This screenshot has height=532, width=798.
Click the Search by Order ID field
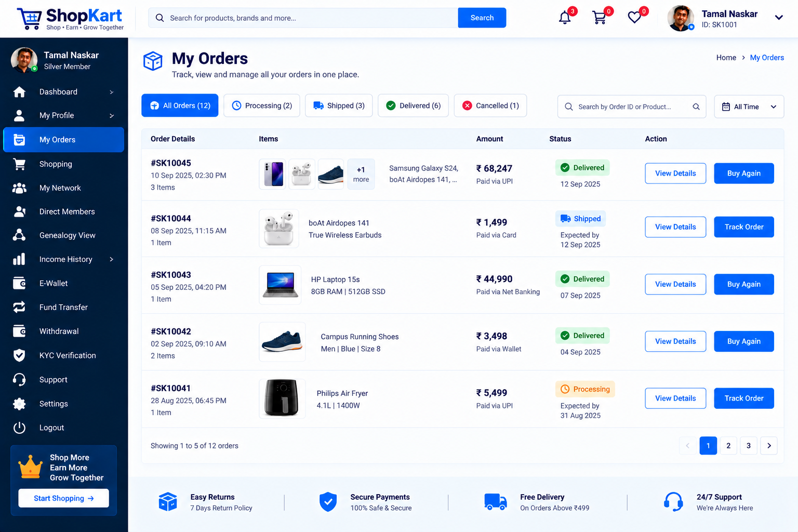[x=632, y=107]
